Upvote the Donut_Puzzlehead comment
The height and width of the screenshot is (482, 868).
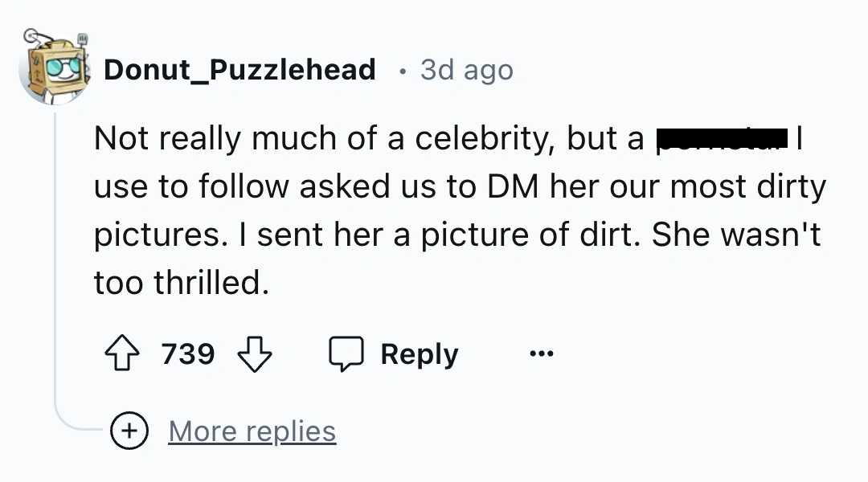point(122,354)
